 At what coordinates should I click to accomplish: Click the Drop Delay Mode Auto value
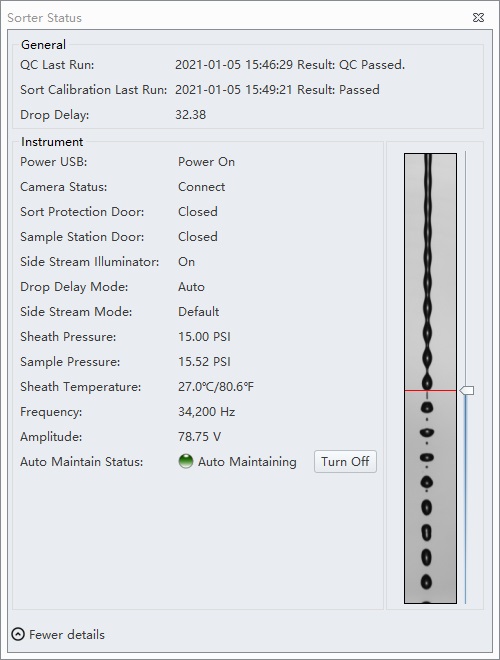[x=191, y=287]
